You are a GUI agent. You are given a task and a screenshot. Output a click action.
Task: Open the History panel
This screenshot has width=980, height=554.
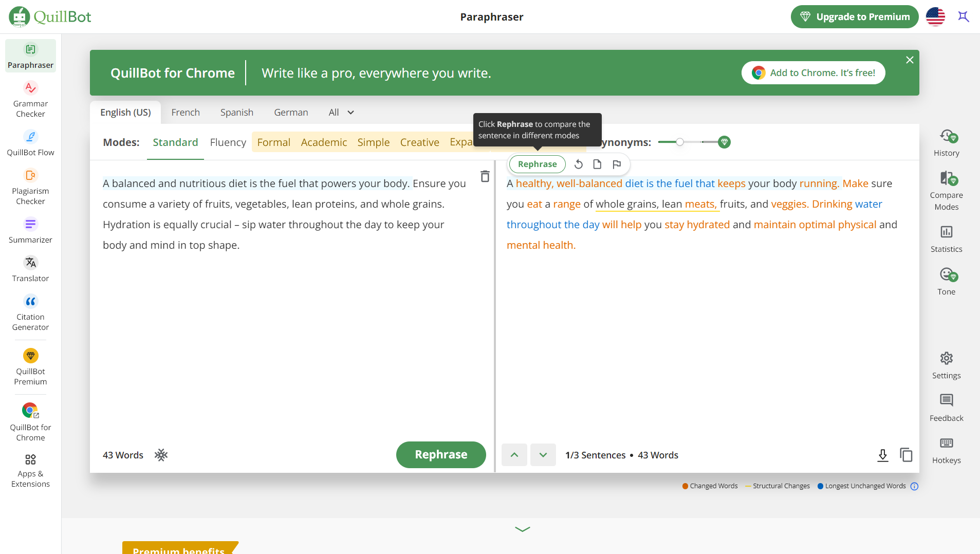tap(946, 143)
